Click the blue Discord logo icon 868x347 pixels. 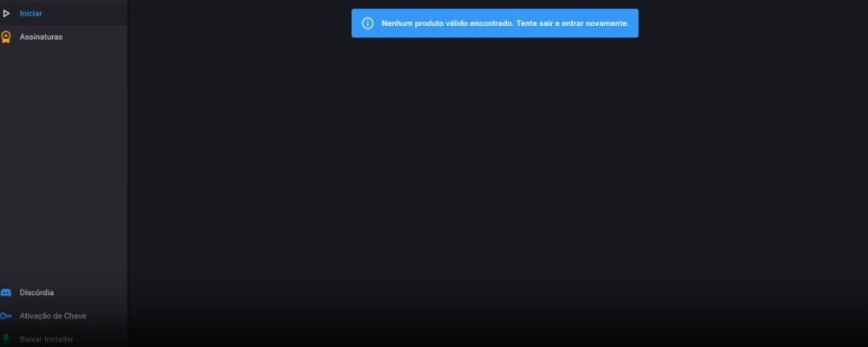pyautogui.click(x=6, y=293)
